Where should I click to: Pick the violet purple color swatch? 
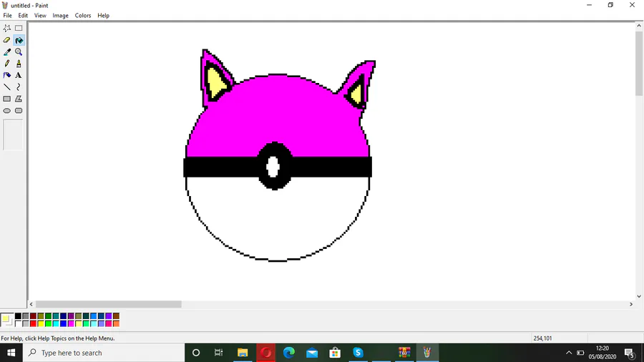click(109, 316)
